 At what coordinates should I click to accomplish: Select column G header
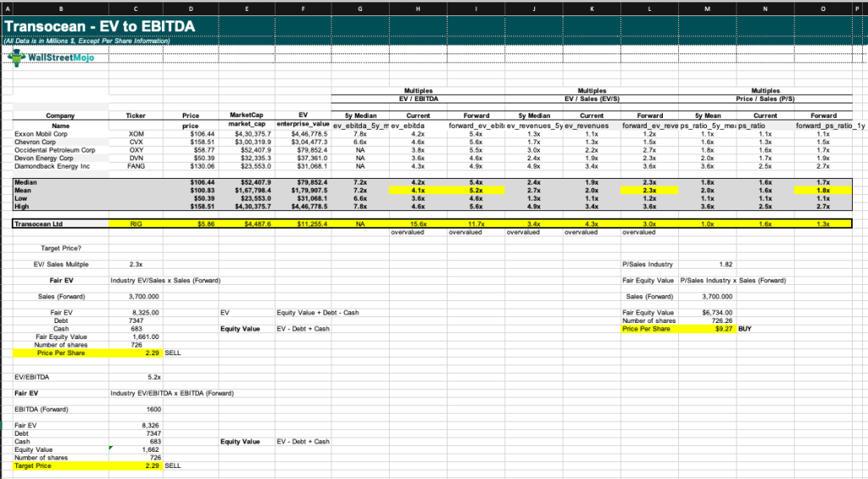[360, 8]
